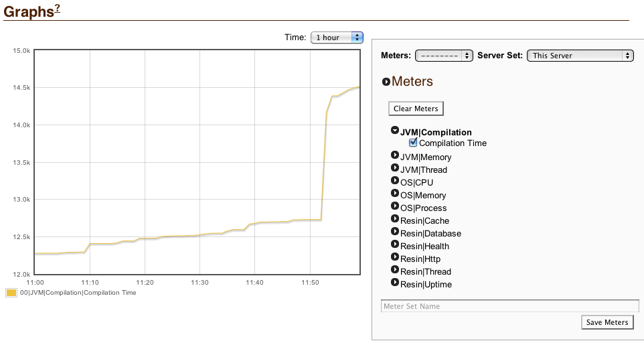Expand the Resin|Database arrow icon

pyautogui.click(x=395, y=232)
